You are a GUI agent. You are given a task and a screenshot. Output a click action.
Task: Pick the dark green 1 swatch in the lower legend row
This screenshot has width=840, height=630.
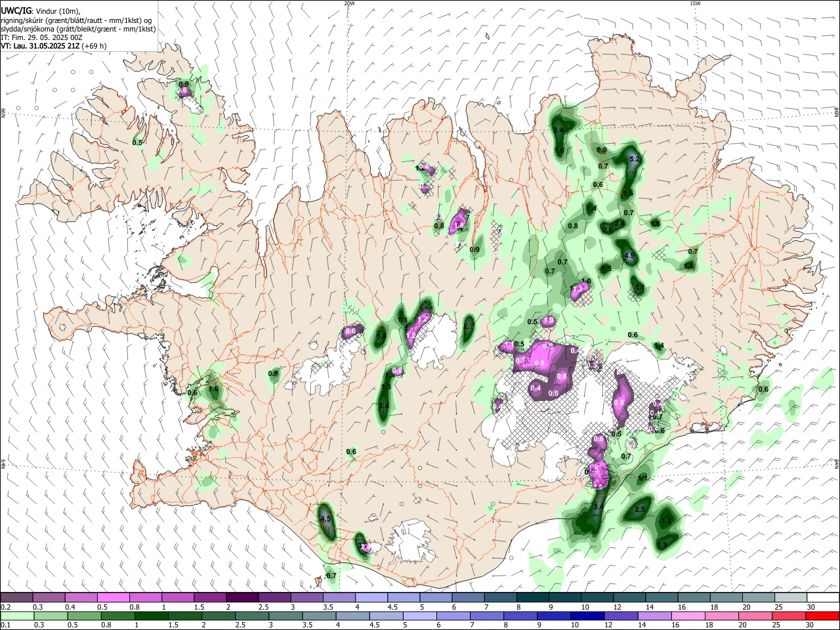click(151, 616)
